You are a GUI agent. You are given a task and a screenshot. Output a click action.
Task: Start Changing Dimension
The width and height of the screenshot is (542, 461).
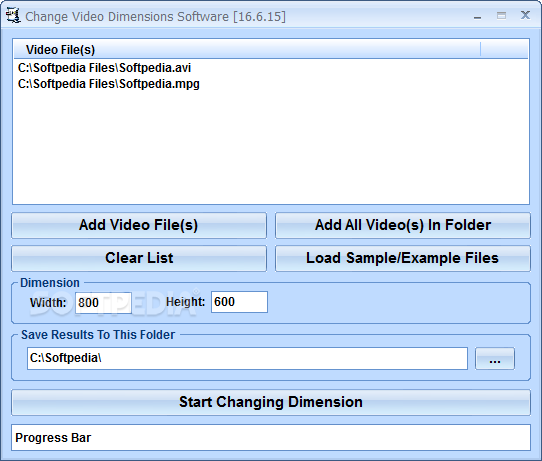tap(271, 402)
